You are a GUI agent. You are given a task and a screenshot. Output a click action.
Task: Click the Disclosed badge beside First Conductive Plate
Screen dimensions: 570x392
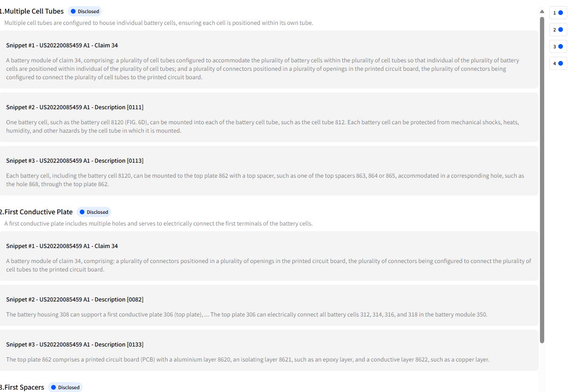94,212
